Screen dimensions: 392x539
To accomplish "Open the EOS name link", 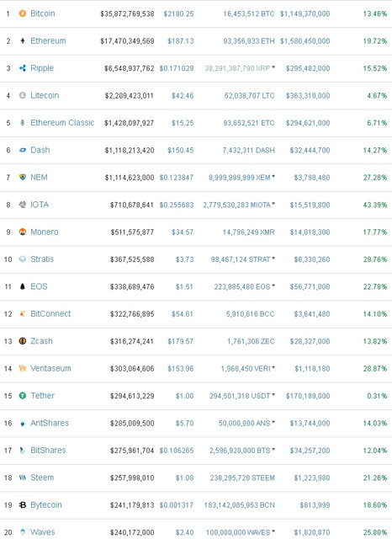I will (39, 286).
